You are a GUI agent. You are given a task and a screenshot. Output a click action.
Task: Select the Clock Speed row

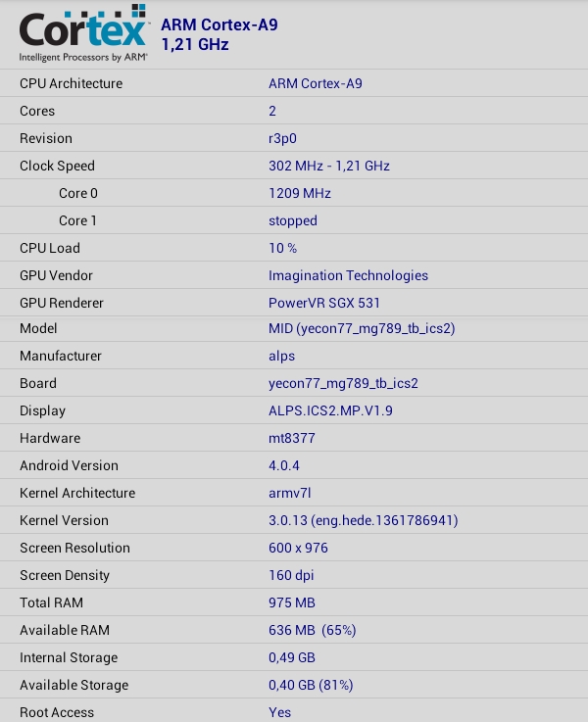tap(294, 166)
